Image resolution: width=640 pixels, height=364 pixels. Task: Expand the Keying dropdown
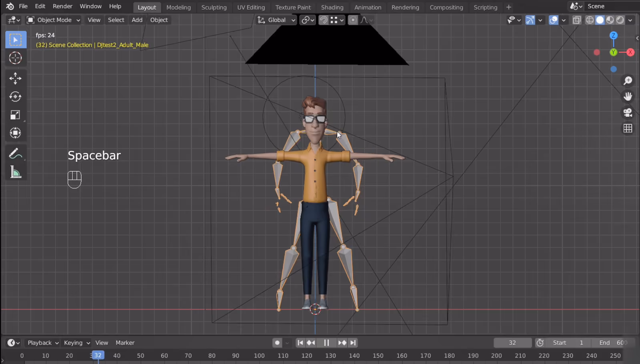click(77, 343)
